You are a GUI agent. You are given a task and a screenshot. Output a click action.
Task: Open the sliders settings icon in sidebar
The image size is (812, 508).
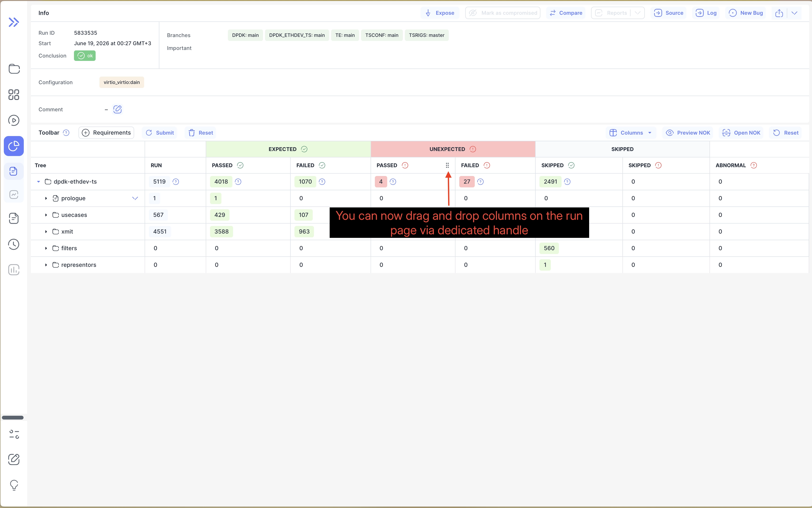point(14,434)
